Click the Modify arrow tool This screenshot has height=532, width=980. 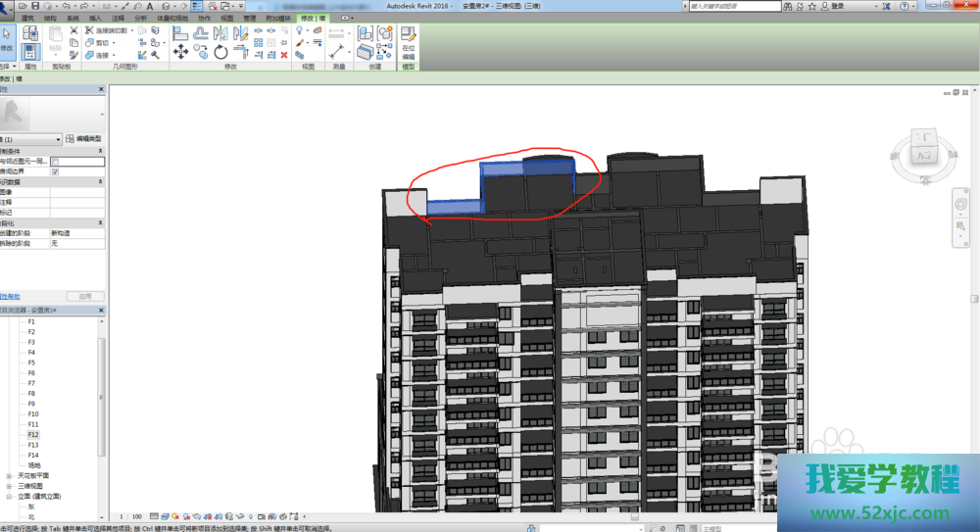7,35
